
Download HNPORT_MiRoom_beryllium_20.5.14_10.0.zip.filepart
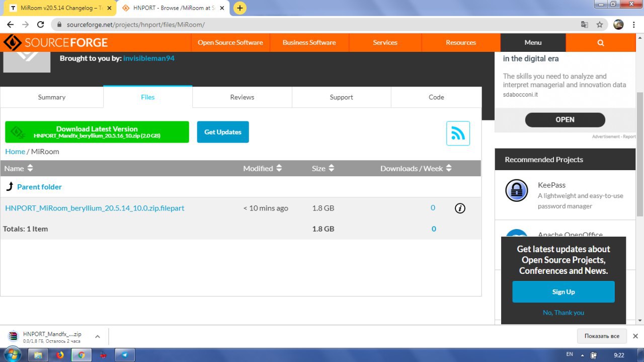pos(95,208)
